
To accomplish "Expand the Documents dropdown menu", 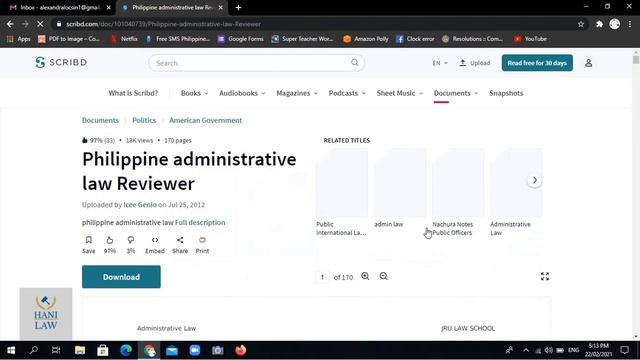I will point(456,93).
